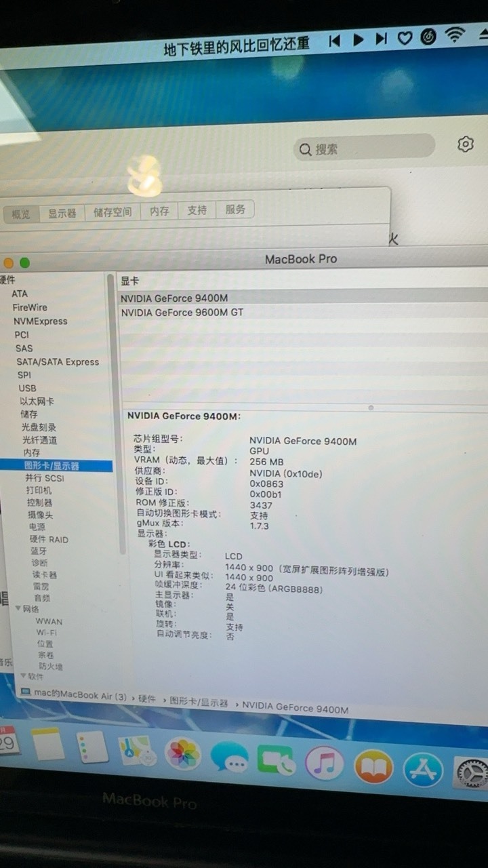Click 硬件 in the bottom path bar

coord(147,698)
